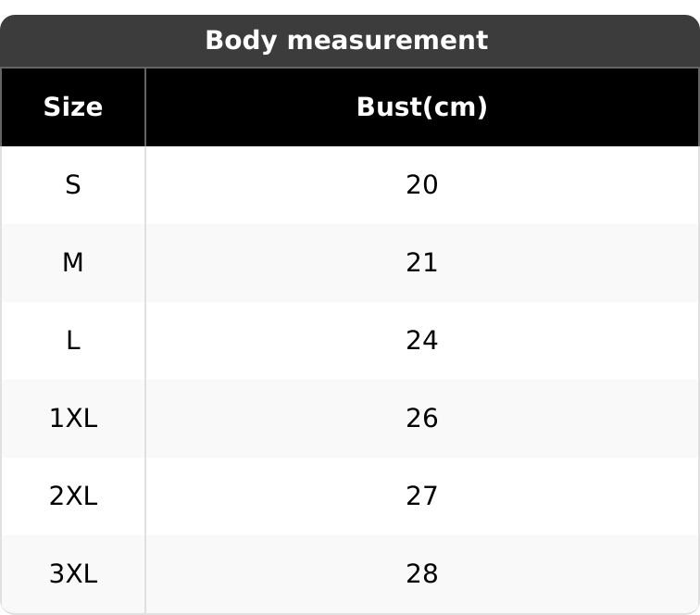Click the Body measurement table title
700x615 pixels.
pyautogui.click(x=346, y=41)
